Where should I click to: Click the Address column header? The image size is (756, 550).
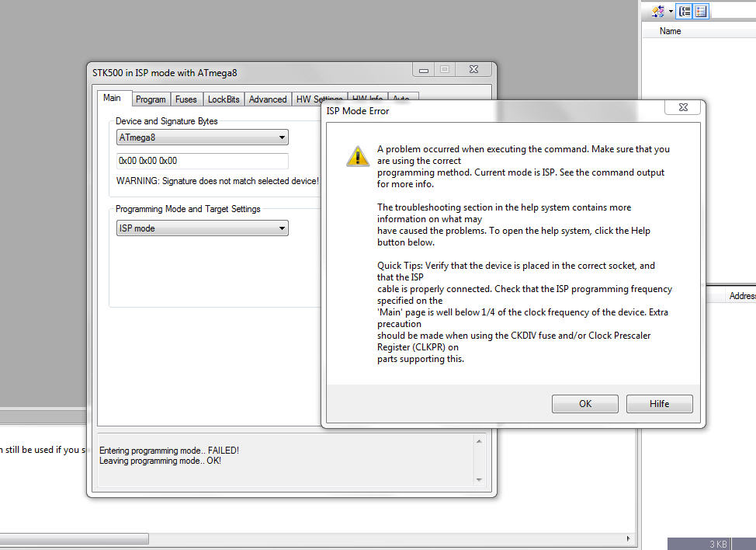coord(741,296)
